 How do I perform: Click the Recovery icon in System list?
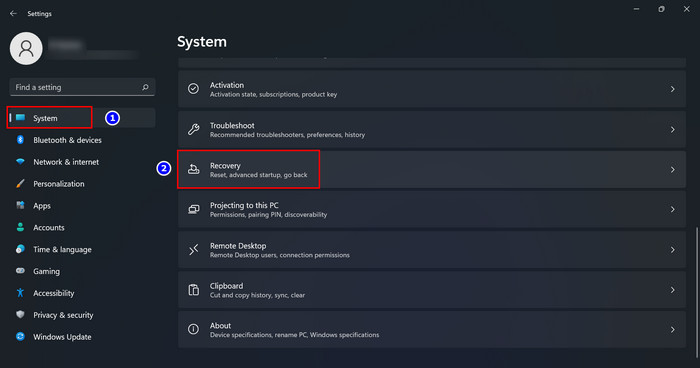point(193,169)
